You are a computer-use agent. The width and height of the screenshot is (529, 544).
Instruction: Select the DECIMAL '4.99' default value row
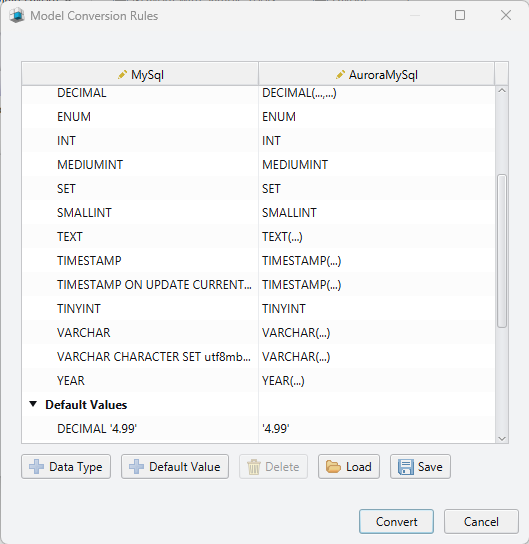click(140, 428)
